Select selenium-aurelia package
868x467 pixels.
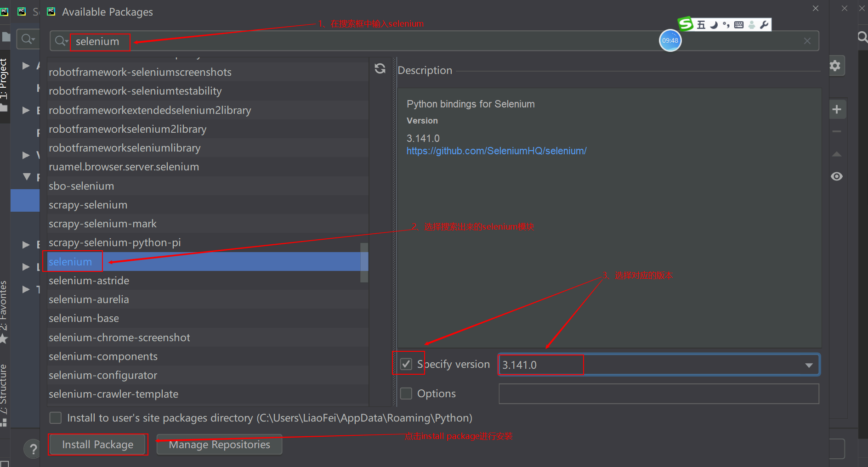(208, 299)
